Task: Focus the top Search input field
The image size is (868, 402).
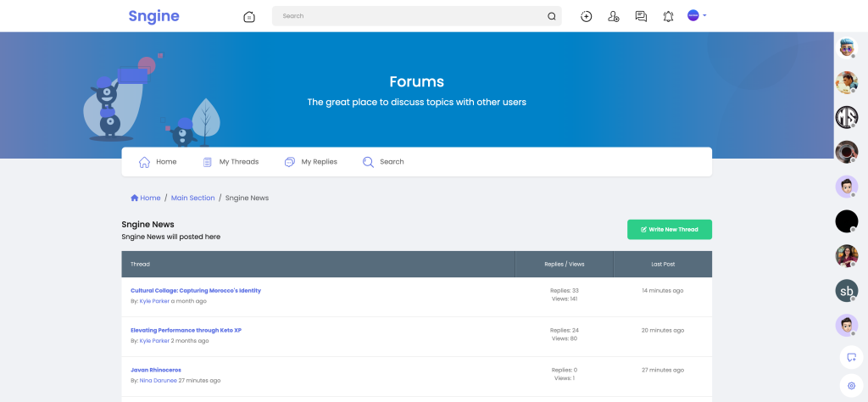Action: pos(416,16)
